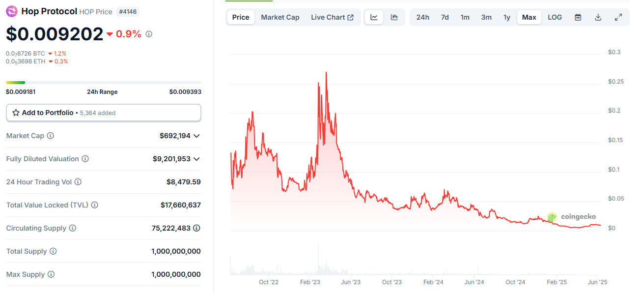Click the 24h Range progress bar

pyautogui.click(x=104, y=83)
